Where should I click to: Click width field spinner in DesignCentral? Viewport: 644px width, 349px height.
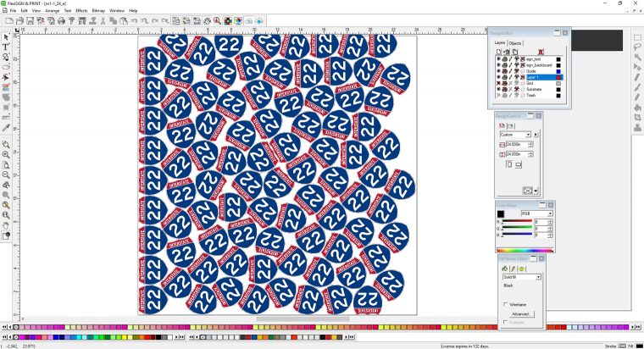point(530,145)
